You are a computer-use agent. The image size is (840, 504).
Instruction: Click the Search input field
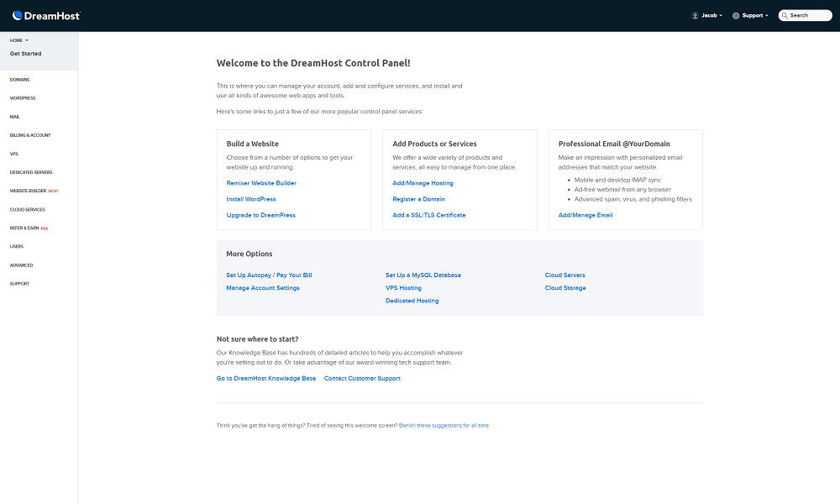[x=806, y=15]
